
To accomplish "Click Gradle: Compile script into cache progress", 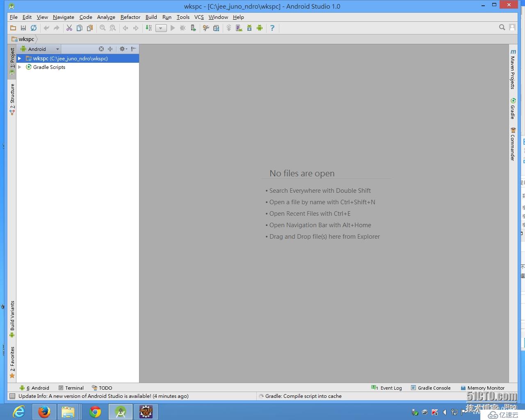I will (x=303, y=396).
